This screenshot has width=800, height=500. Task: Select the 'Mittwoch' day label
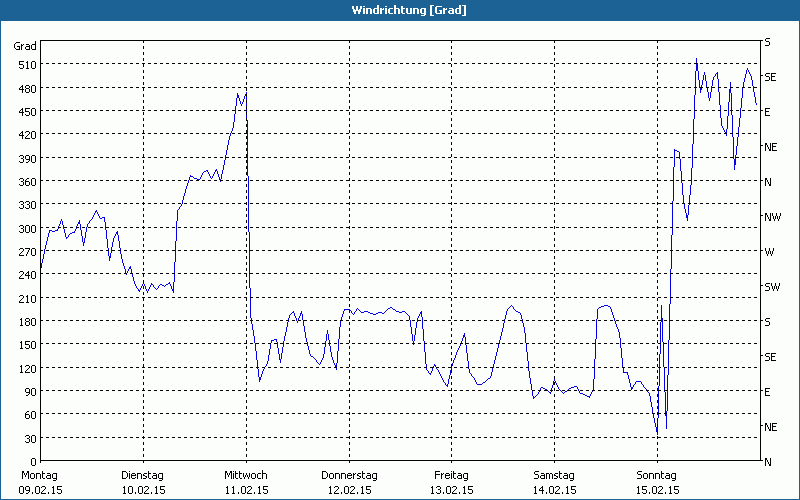246,476
